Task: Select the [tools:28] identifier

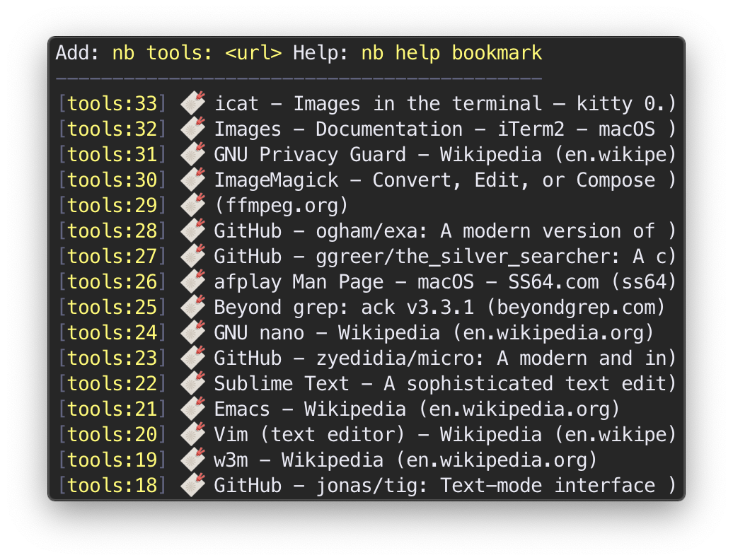Action: point(112,231)
